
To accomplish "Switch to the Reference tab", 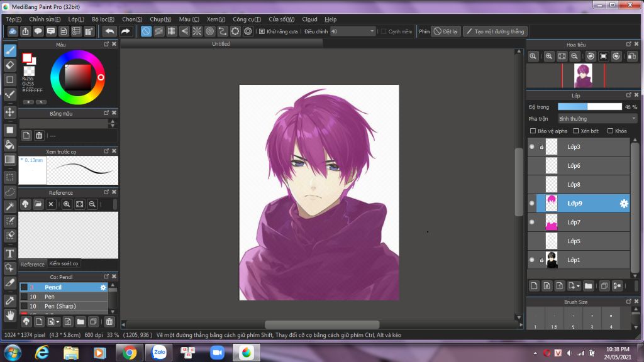I will (x=33, y=265).
